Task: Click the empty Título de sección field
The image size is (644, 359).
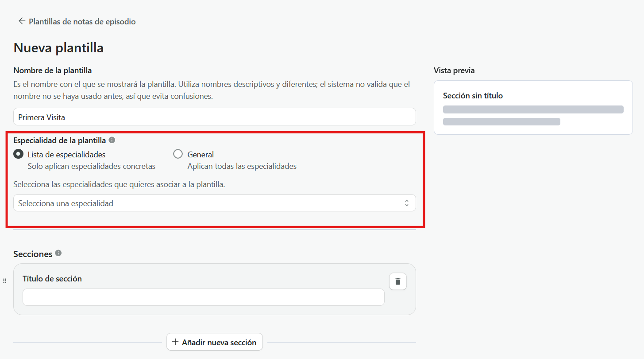Action: tap(204, 297)
